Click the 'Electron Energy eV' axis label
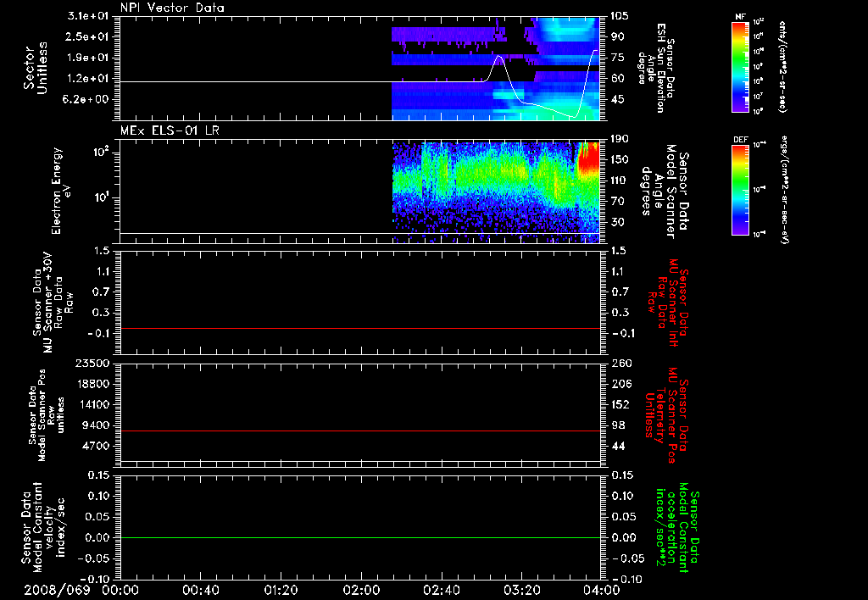868x600 pixels. (61, 191)
